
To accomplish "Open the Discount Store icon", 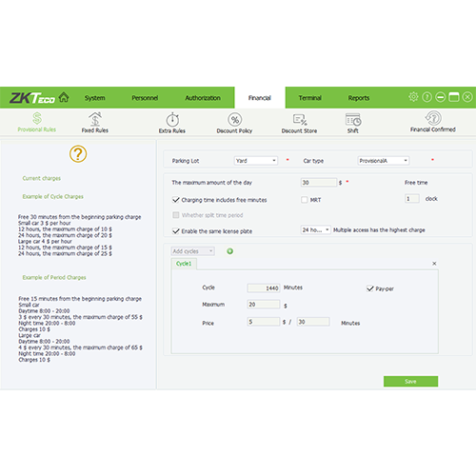I will point(300,120).
